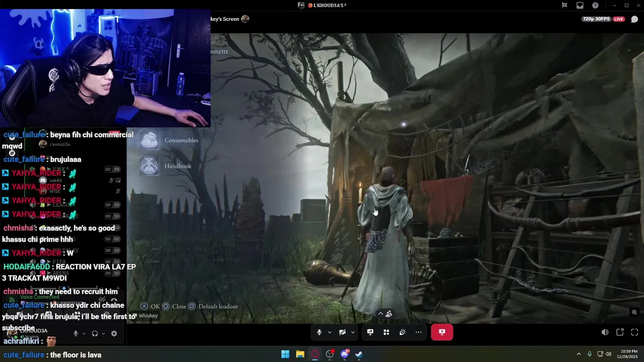The height and width of the screenshot is (362, 644).
Task: Open Discord from taskbar
Action: click(345, 354)
